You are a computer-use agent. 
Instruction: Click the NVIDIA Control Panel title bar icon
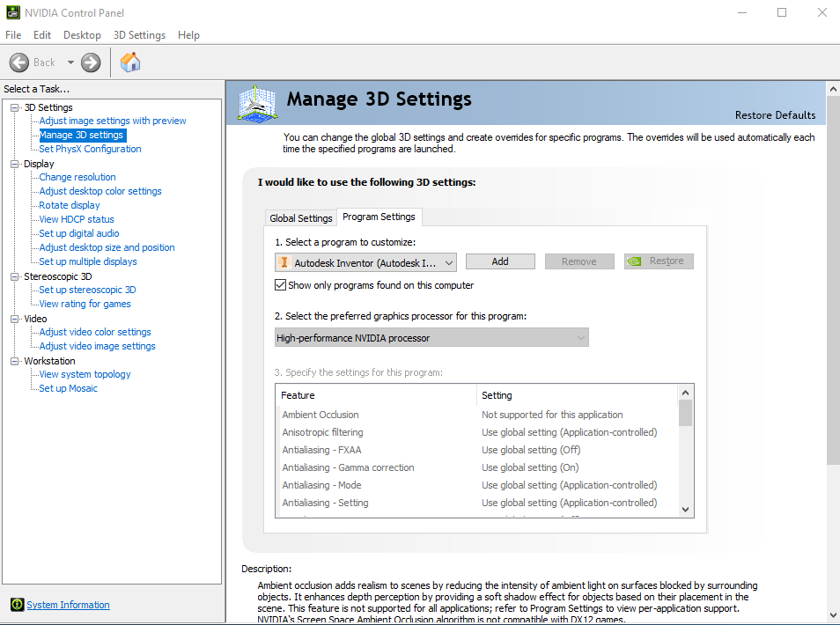tap(12, 13)
